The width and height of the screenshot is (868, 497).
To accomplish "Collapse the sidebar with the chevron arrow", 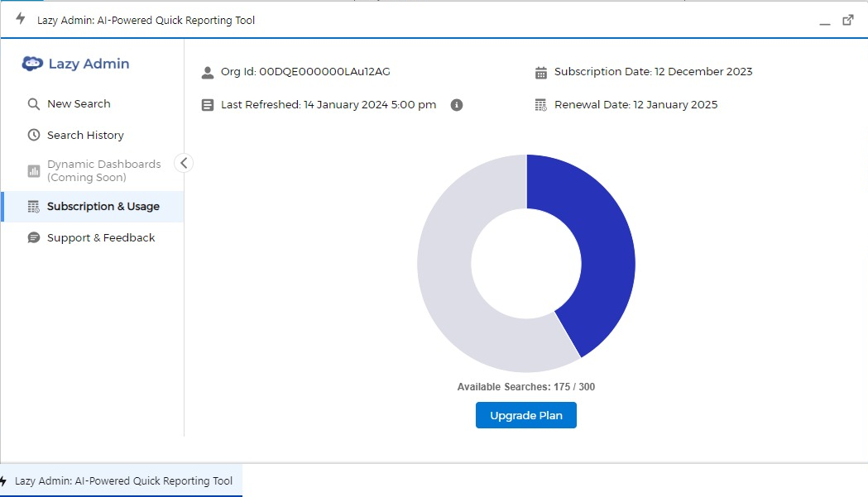I will (184, 163).
